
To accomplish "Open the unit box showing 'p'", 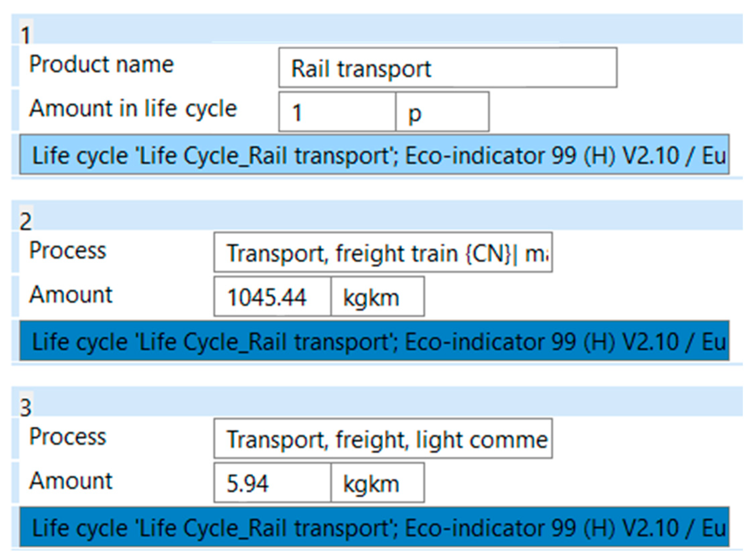I will (442, 112).
